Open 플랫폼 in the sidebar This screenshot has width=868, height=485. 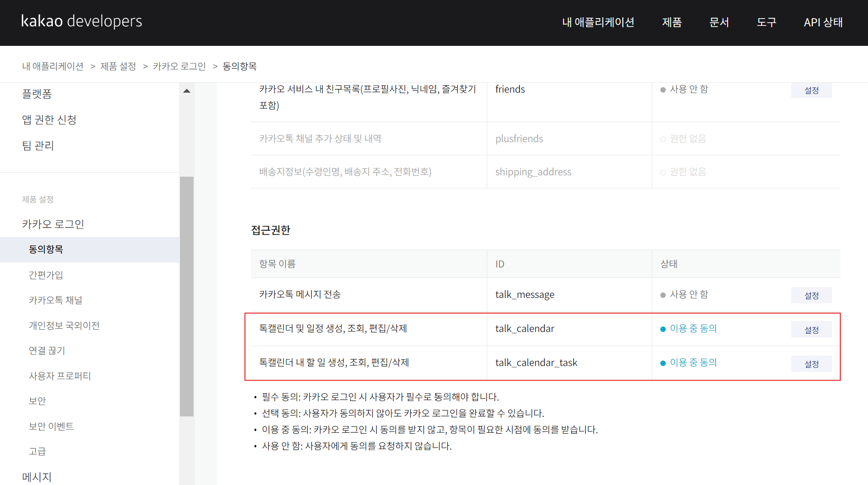37,94
